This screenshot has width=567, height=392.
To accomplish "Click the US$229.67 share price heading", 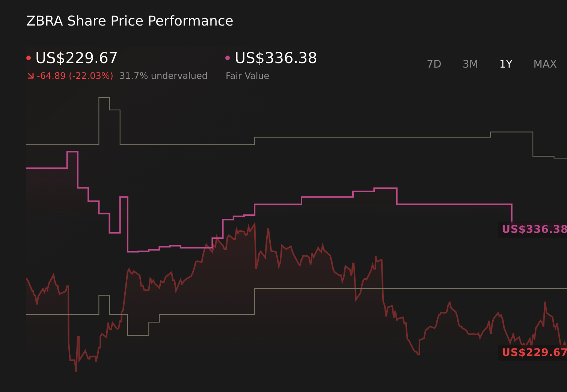I will pyautogui.click(x=77, y=58).
